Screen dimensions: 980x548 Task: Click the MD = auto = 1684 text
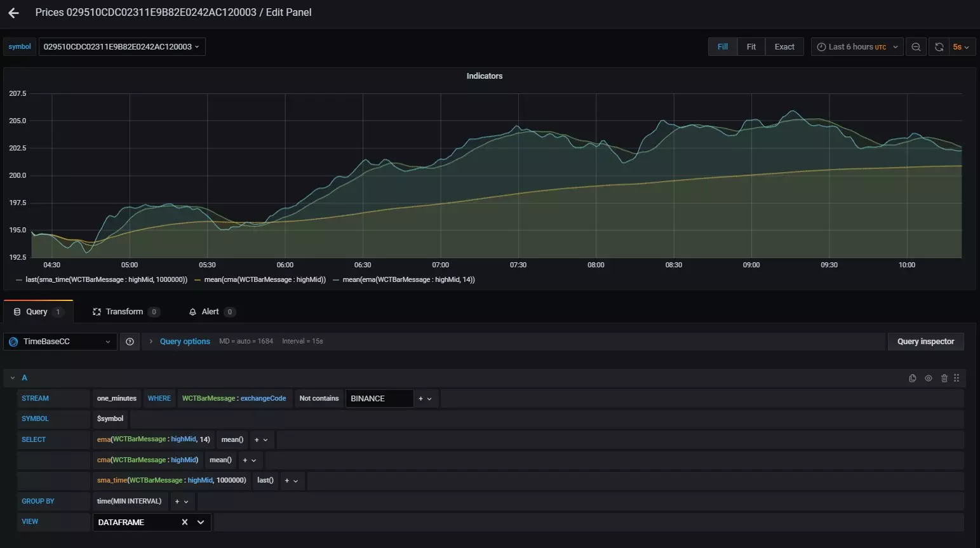tap(246, 342)
